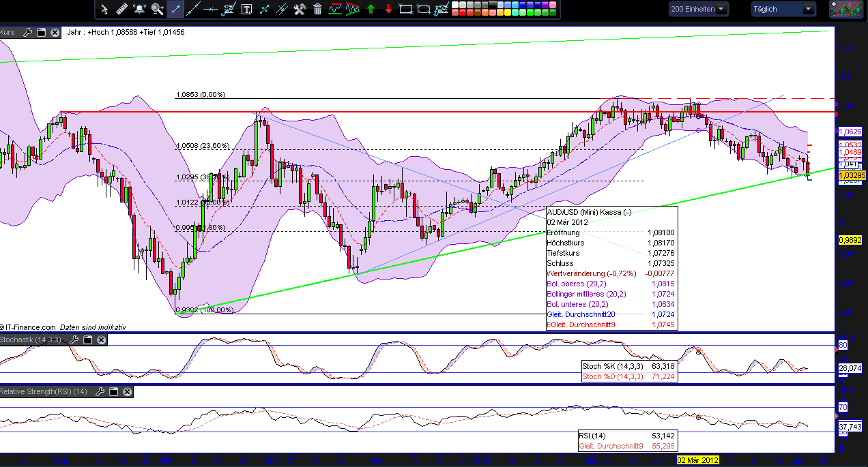The width and height of the screenshot is (868, 467).
Task: Select the triangle pattern tool
Action: pos(353,9)
